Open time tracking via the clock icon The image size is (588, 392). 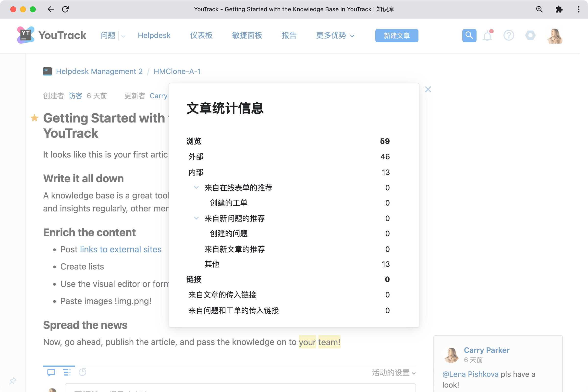(x=83, y=372)
